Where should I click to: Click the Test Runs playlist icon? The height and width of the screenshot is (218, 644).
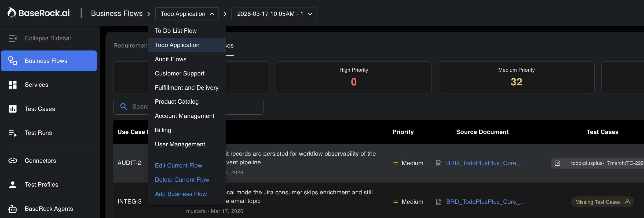click(x=13, y=133)
